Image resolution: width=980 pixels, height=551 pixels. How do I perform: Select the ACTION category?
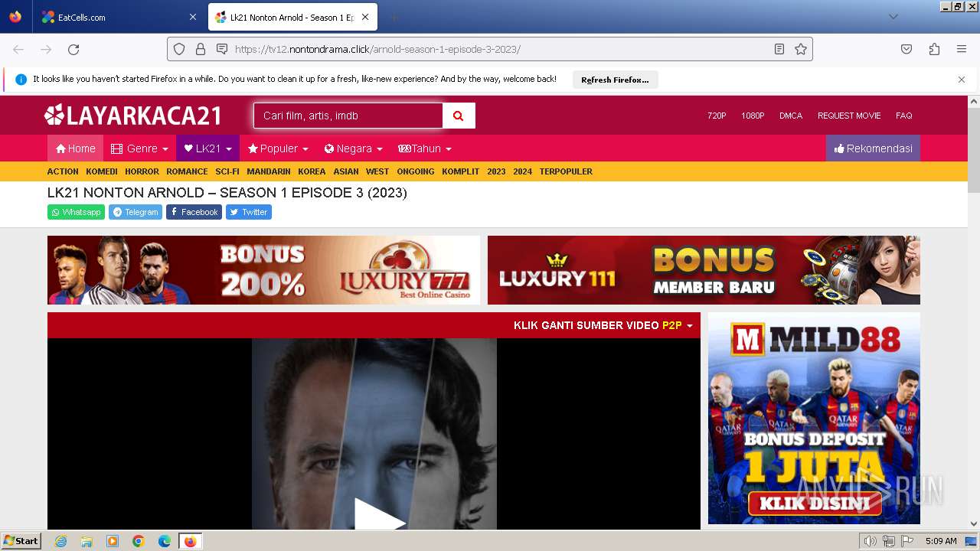63,171
